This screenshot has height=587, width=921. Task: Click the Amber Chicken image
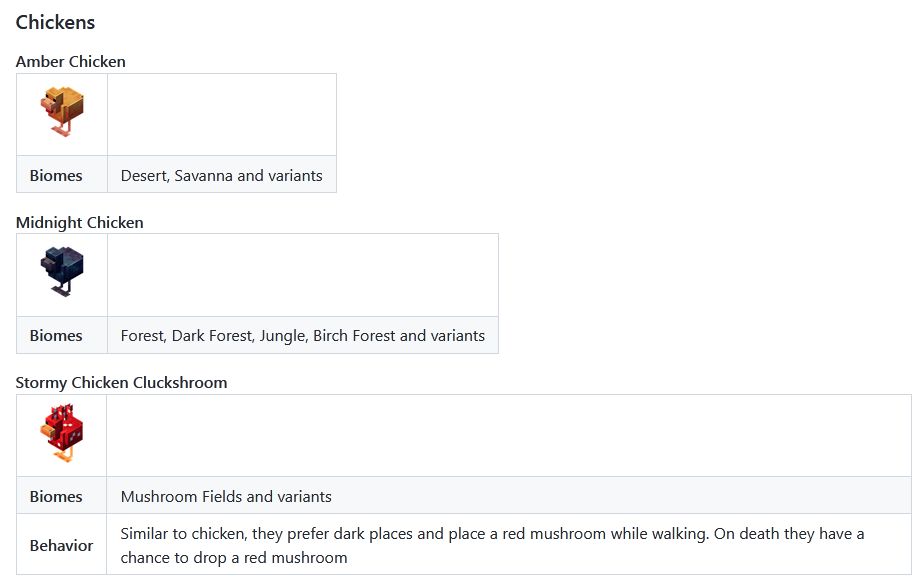62,112
